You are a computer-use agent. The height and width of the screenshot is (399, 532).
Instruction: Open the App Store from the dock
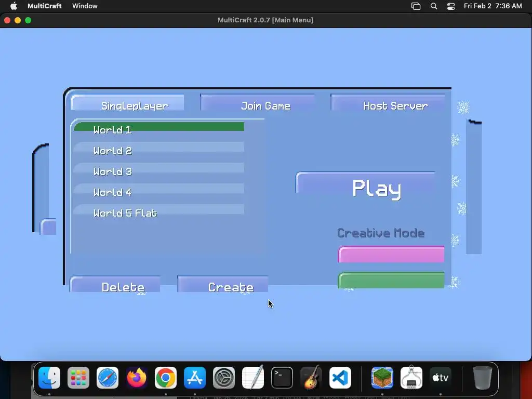tap(195, 378)
